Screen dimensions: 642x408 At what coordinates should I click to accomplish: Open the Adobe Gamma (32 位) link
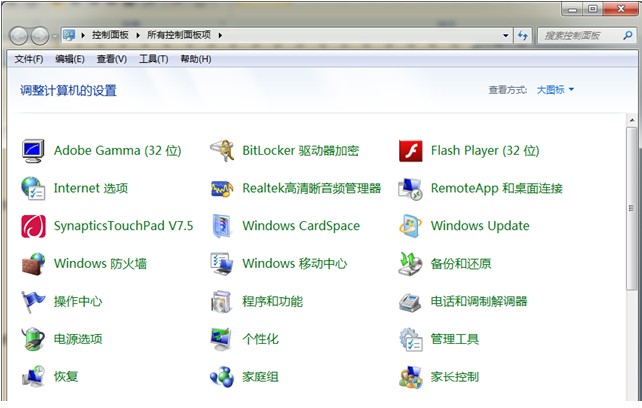pos(118,151)
